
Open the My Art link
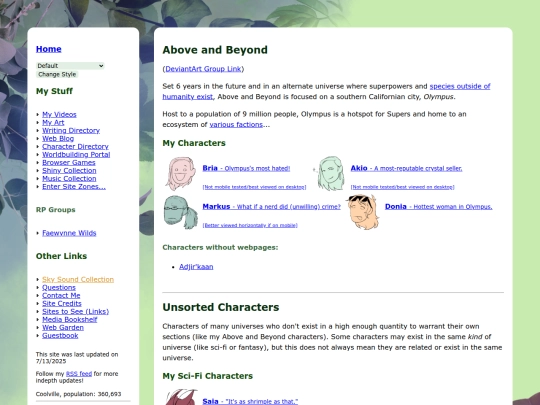[x=53, y=122]
